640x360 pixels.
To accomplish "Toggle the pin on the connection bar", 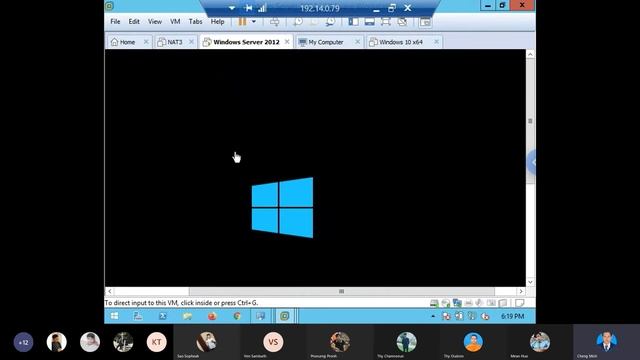I will point(248,8).
